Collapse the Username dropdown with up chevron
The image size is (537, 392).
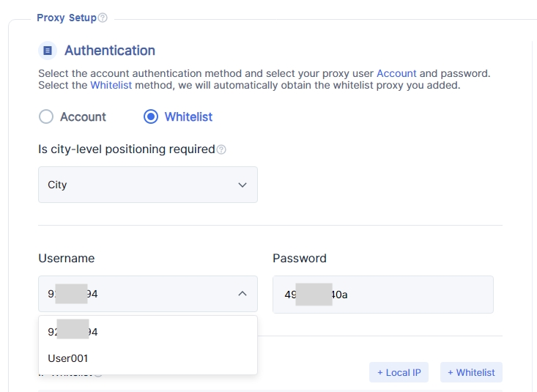point(242,294)
